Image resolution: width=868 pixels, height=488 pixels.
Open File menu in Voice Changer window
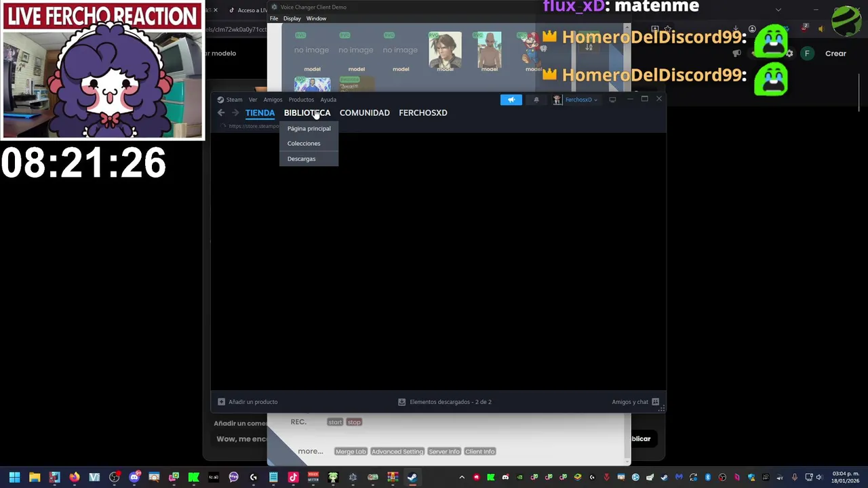(x=274, y=18)
